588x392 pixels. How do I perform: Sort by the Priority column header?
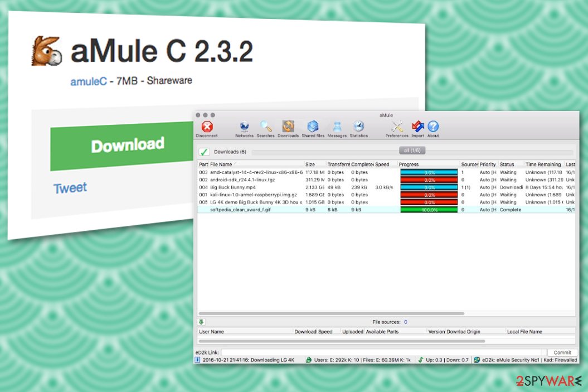click(x=488, y=164)
